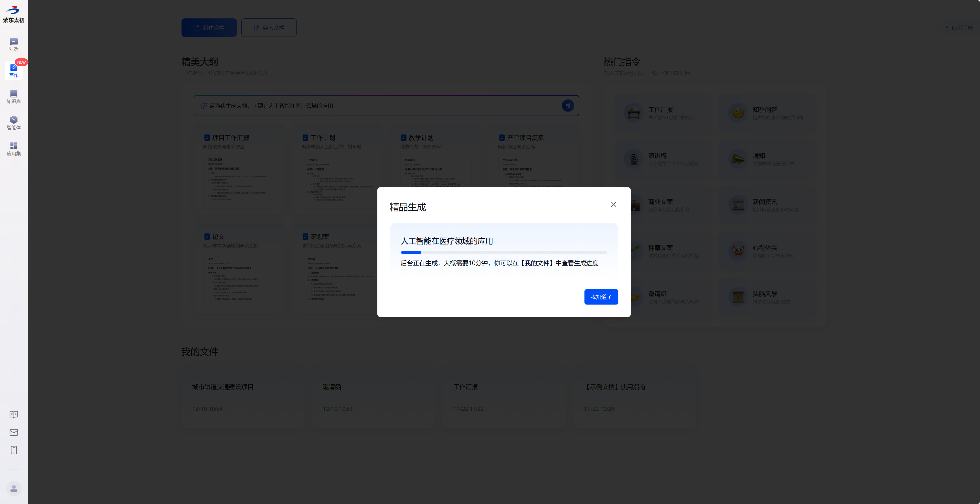Open the 使用手册 user manual link
Image resolution: width=980 pixels, height=504 pixels.
click(x=958, y=28)
